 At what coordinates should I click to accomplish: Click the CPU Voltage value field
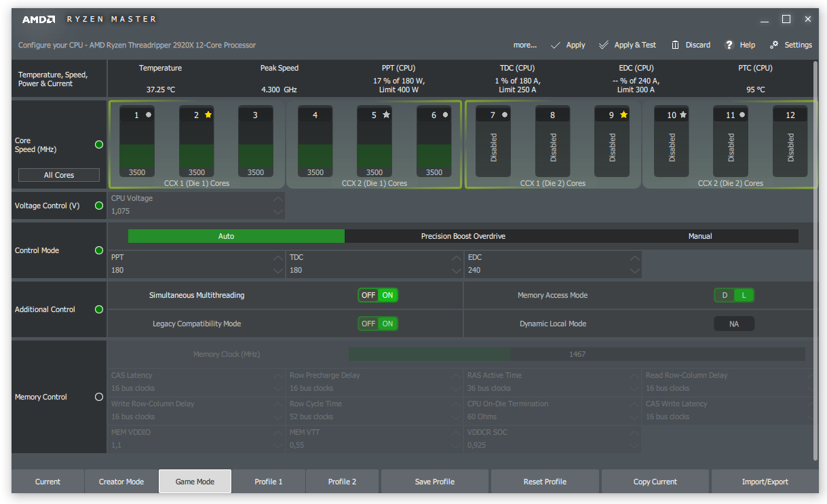(x=196, y=206)
